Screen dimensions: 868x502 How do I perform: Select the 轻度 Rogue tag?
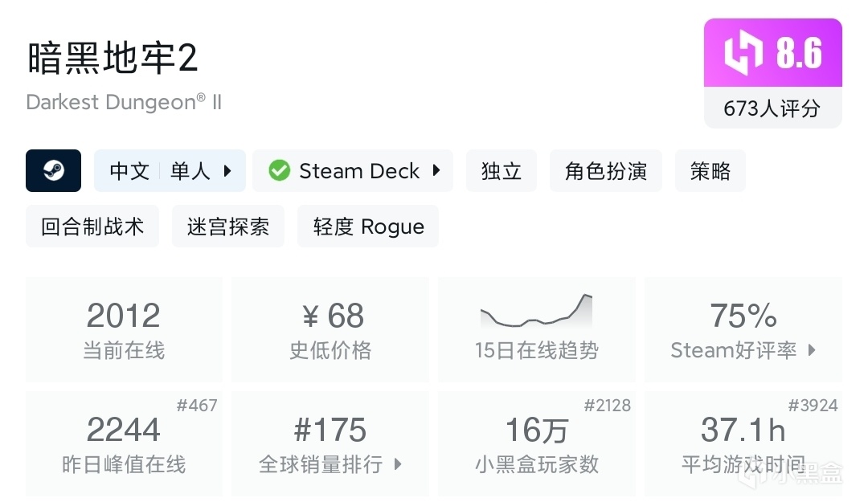click(368, 227)
